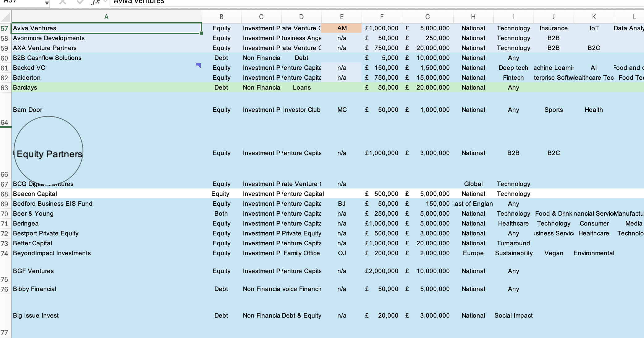Select column F header
The width and height of the screenshot is (644, 338).
pos(382,17)
